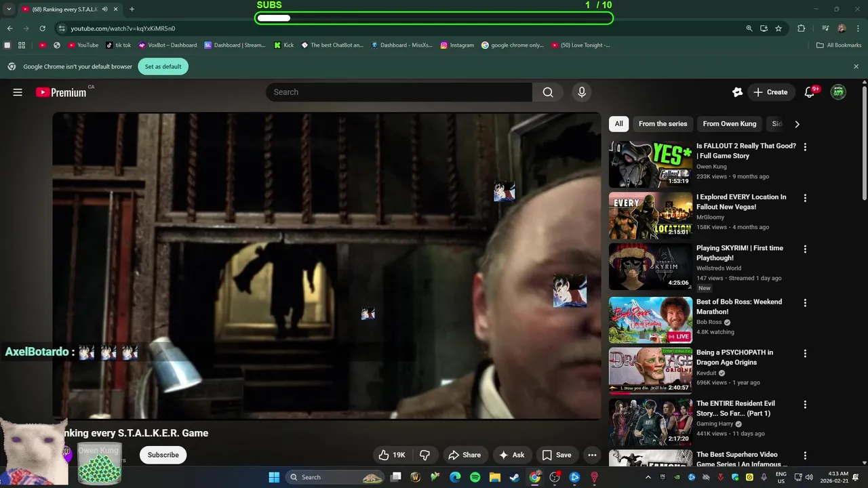
Task: Click the Share button
Action: (x=465, y=455)
